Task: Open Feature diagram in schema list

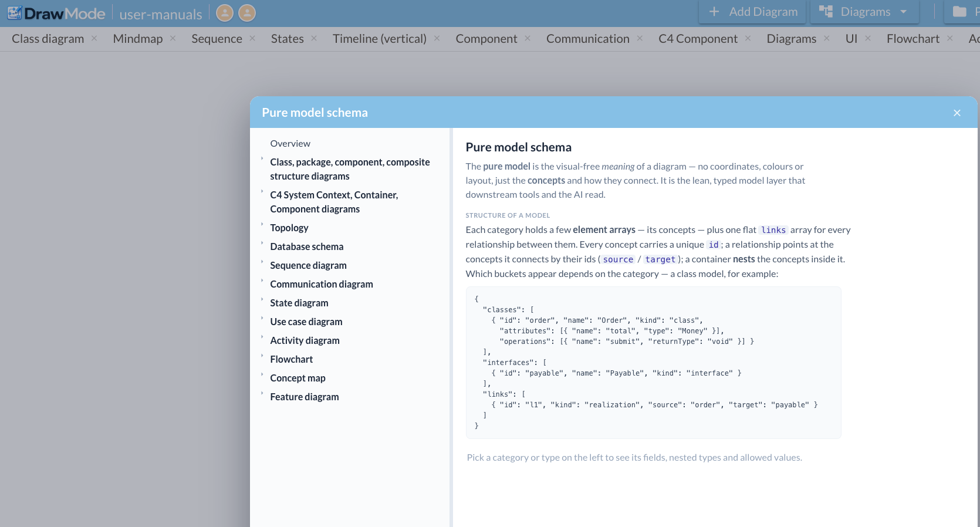Action: click(304, 397)
